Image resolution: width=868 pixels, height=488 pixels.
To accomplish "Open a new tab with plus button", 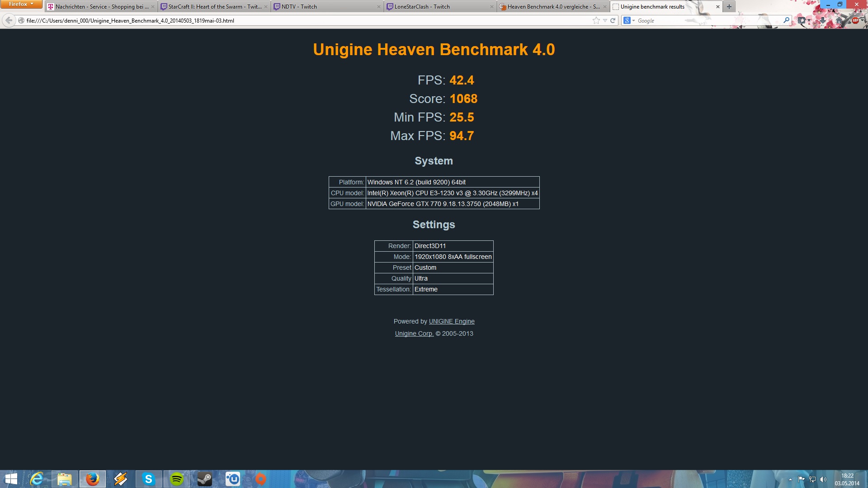I will (729, 7).
